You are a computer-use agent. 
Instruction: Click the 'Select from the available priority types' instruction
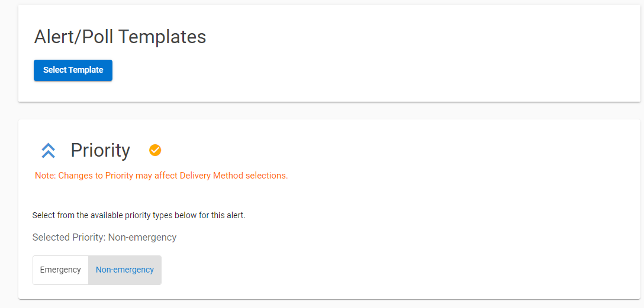139,215
